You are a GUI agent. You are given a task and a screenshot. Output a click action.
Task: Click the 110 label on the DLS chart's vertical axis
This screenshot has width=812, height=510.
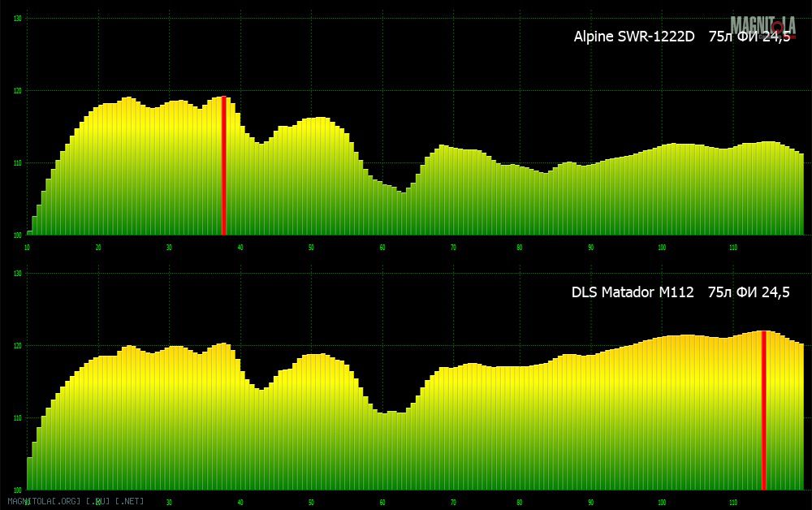point(19,418)
